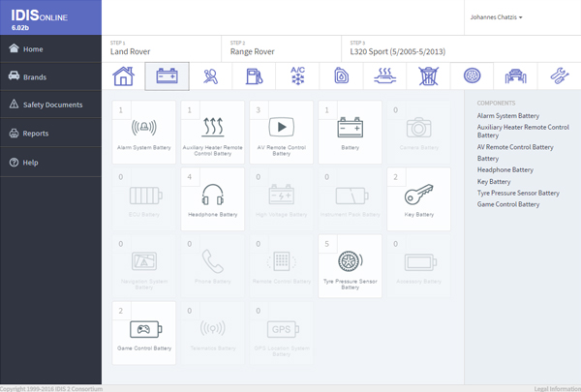Open the Auxiliary Heater Remote Control Battery tile
Image resolution: width=581 pixels, height=392 pixels.
(x=213, y=133)
